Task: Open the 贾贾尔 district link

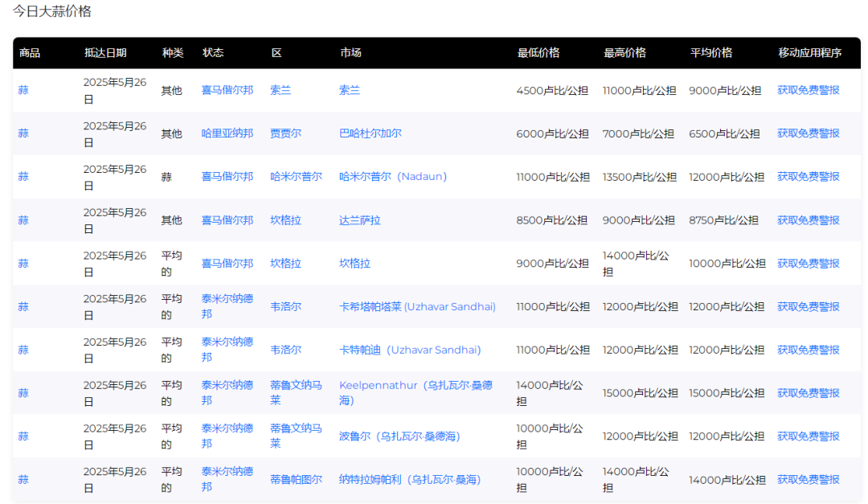Action: (x=285, y=133)
